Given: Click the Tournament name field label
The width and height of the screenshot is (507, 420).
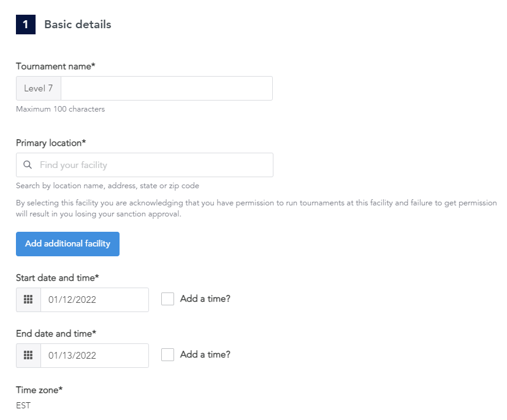Looking at the screenshot, I should tap(56, 66).
